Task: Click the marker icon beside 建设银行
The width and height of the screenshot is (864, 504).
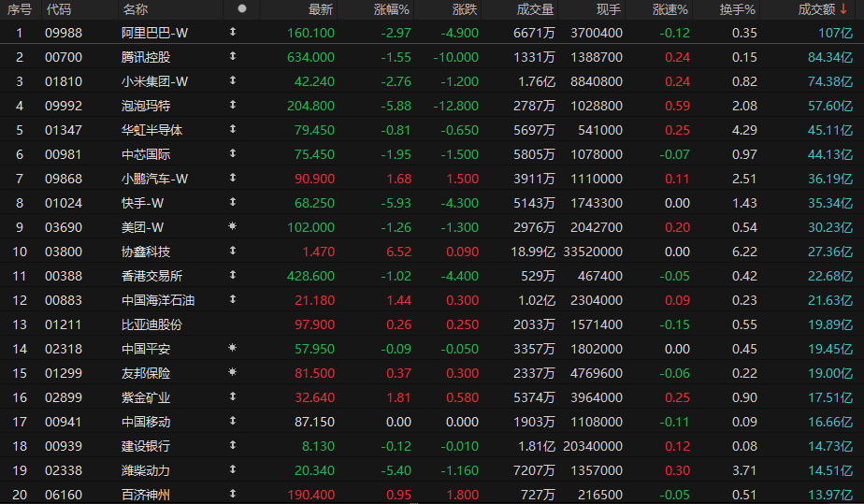Action: point(233,445)
